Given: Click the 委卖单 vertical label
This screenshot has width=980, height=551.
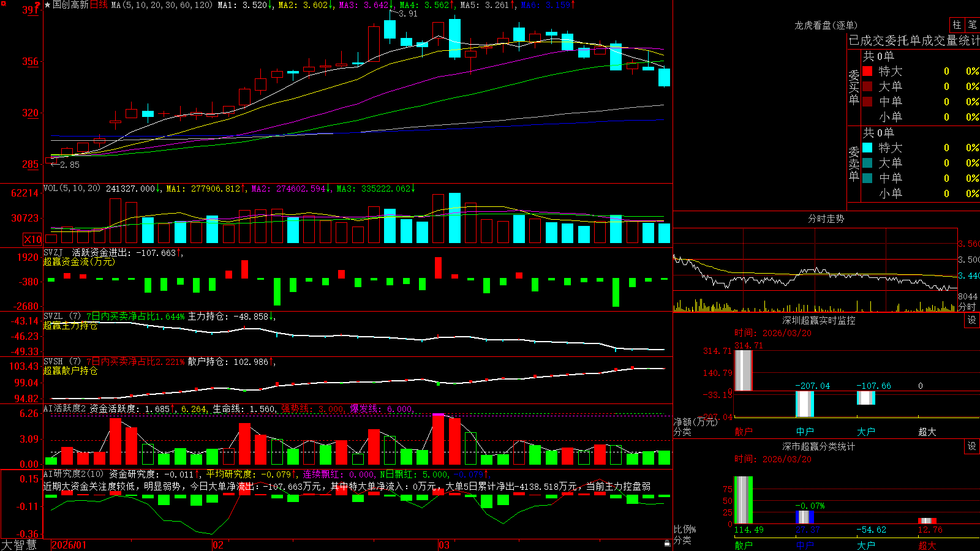Looking at the screenshot, I should tap(854, 163).
